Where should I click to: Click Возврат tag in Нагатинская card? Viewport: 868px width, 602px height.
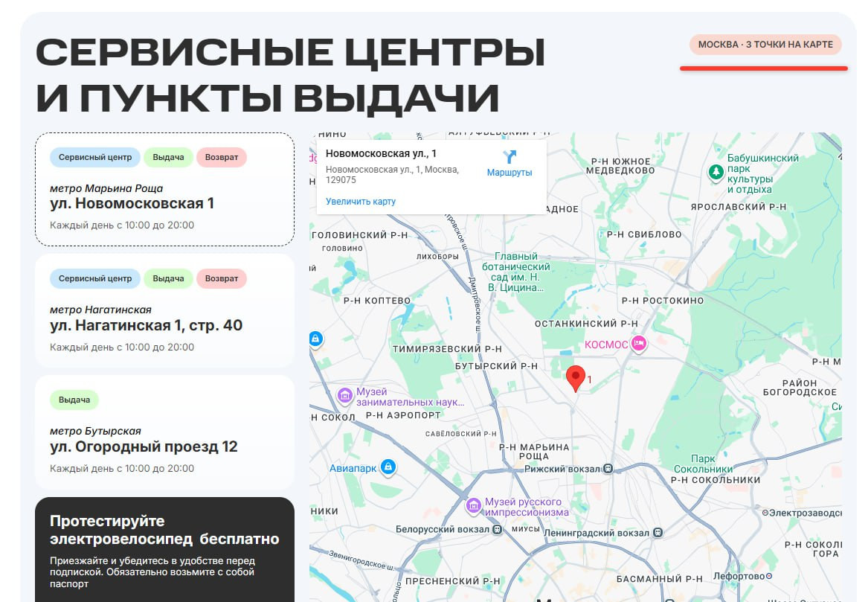[x=222, y=278]
